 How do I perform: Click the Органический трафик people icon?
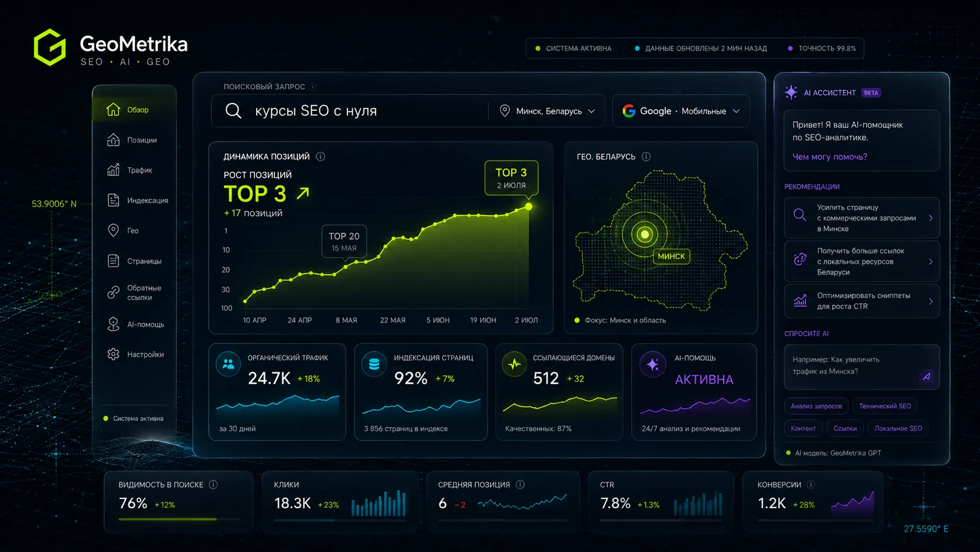pyautogui.click(x=229, y=364)
